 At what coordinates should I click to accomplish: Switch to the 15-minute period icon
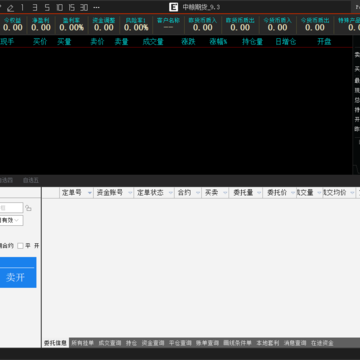72,7
